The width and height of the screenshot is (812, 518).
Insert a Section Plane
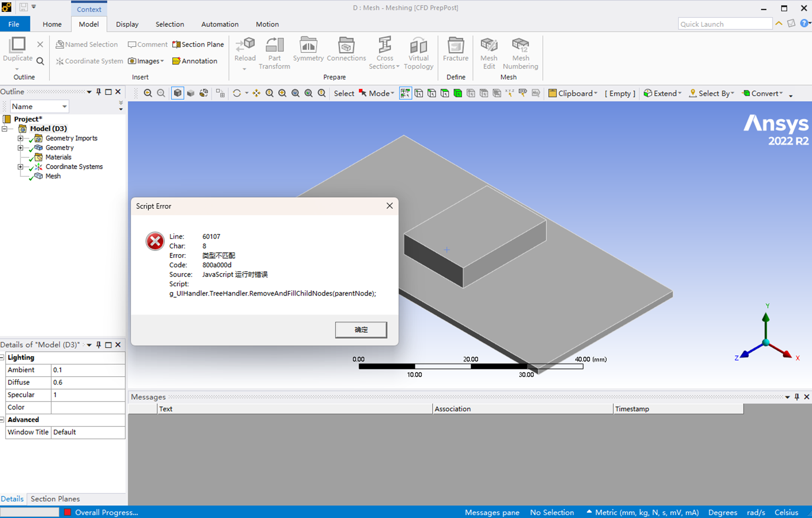(x=198, y=44)
